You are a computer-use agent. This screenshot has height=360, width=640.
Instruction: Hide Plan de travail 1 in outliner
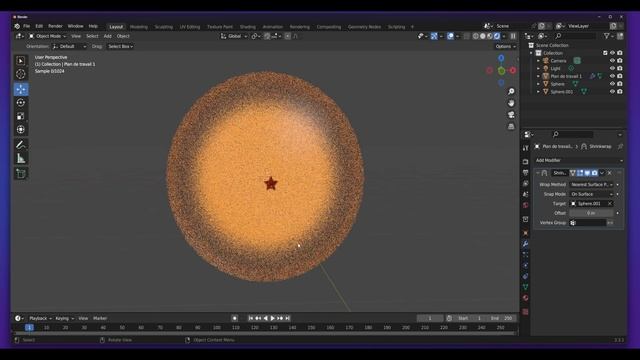click(x=612, y=76)
